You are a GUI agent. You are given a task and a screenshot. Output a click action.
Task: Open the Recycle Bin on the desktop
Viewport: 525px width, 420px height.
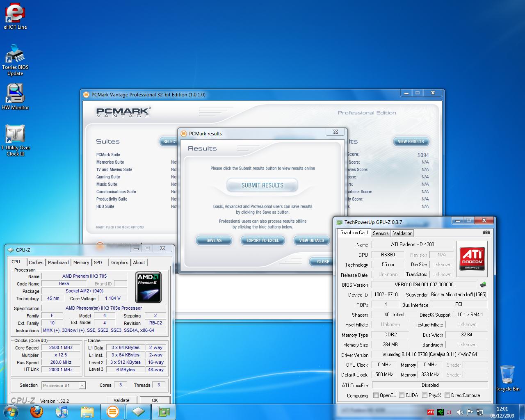[507, 378]
